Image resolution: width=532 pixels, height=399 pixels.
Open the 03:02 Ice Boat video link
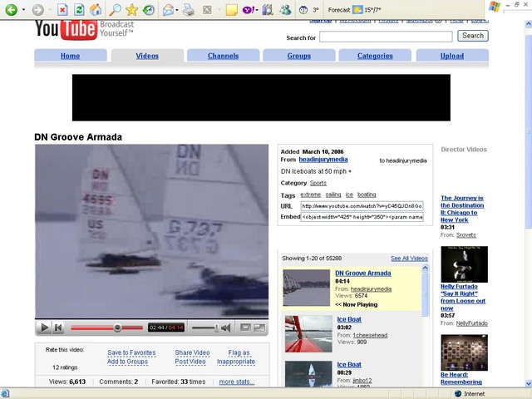click(349, 319)
